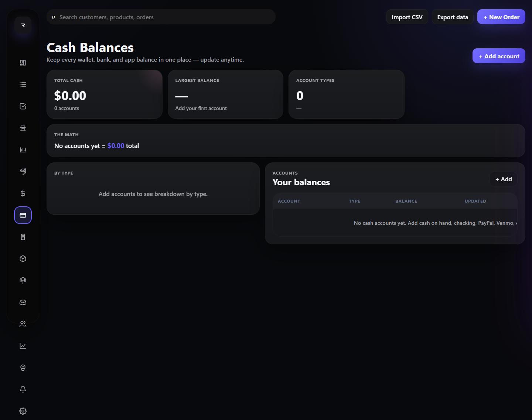This screenshot has height=420, width=532.
Task: Click the Cash Balances page title
Action: [x=90, y=48]
